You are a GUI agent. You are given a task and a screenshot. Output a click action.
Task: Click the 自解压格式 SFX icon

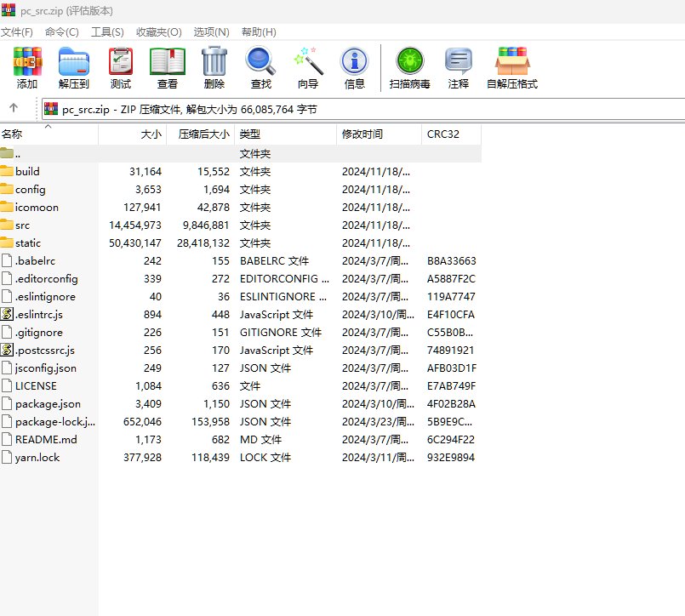[512, 68]
